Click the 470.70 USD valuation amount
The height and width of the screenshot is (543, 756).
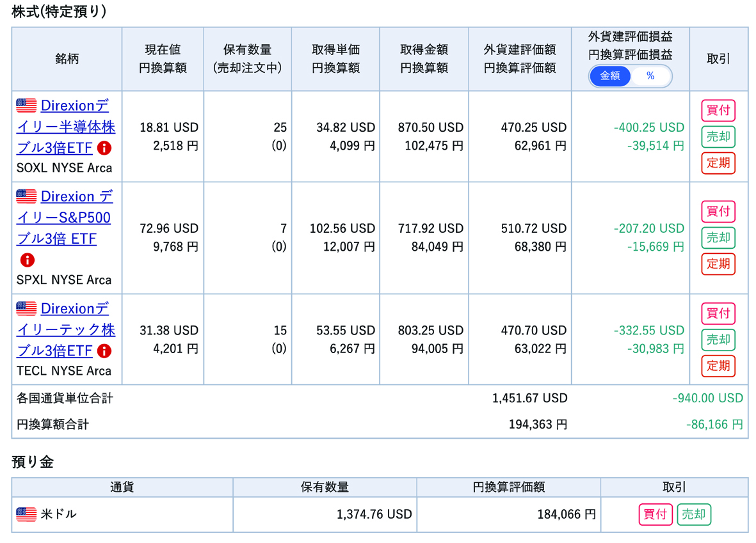(x=534, y=331)
